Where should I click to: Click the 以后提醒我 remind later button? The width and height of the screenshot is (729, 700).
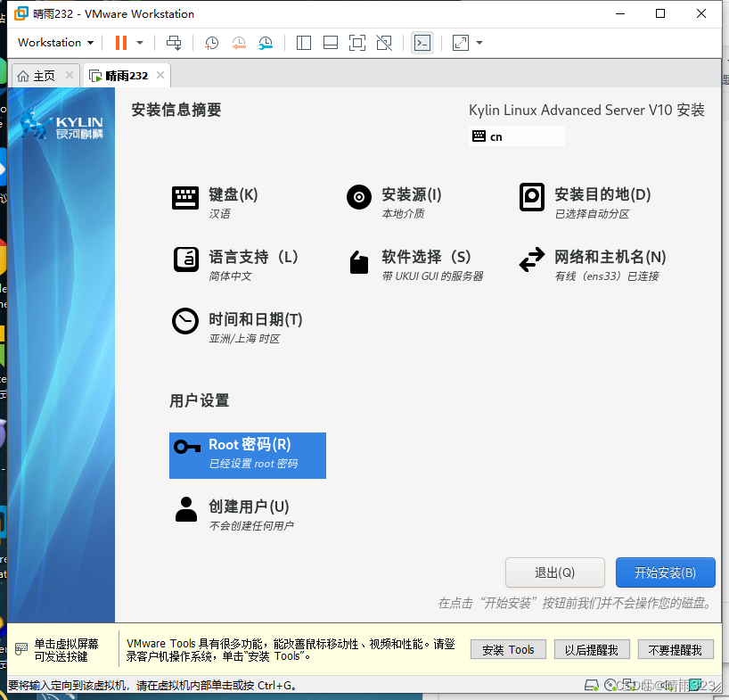tap(592, 649)
